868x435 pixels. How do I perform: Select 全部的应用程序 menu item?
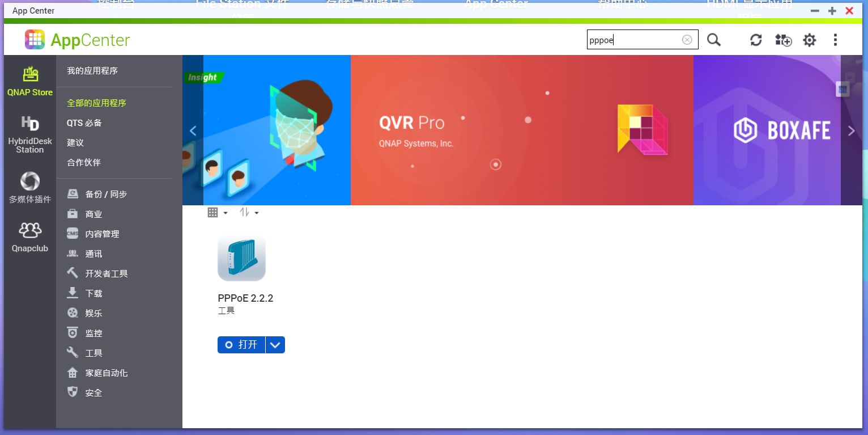tap(96, 103)
